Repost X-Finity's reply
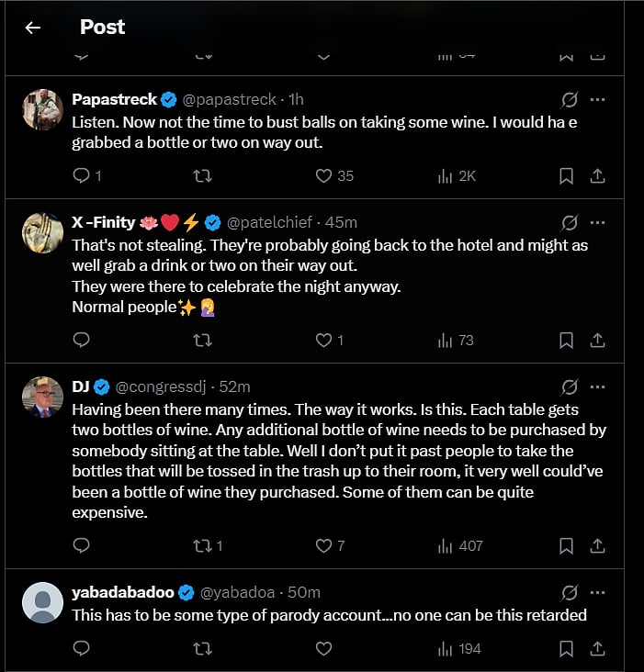The width and height of the screenshot is (644, 672). [202, 341]
